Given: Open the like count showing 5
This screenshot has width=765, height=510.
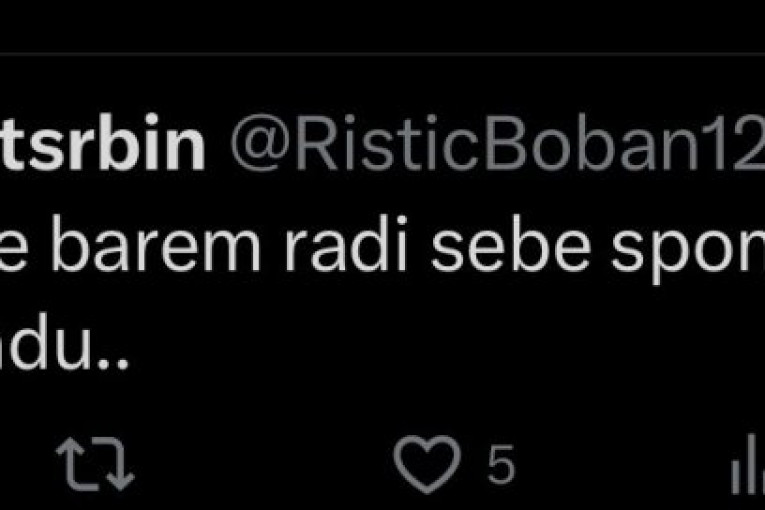Looking at the screenshot, I should (501, 464).
